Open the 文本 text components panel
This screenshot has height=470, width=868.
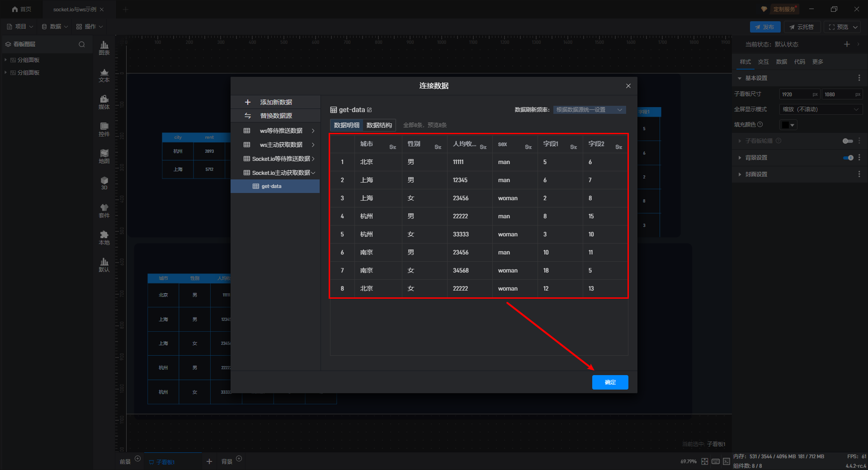(104, 75)
